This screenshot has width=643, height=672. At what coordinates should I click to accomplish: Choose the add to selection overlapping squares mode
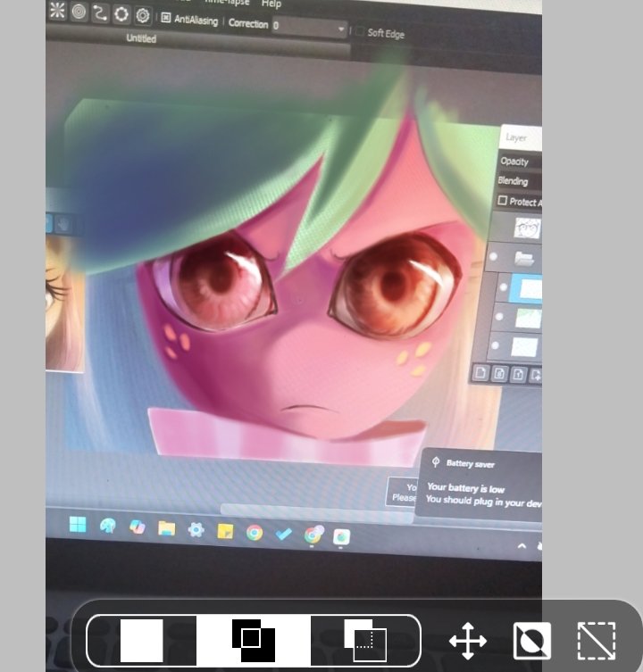click(x=253, y=640)
